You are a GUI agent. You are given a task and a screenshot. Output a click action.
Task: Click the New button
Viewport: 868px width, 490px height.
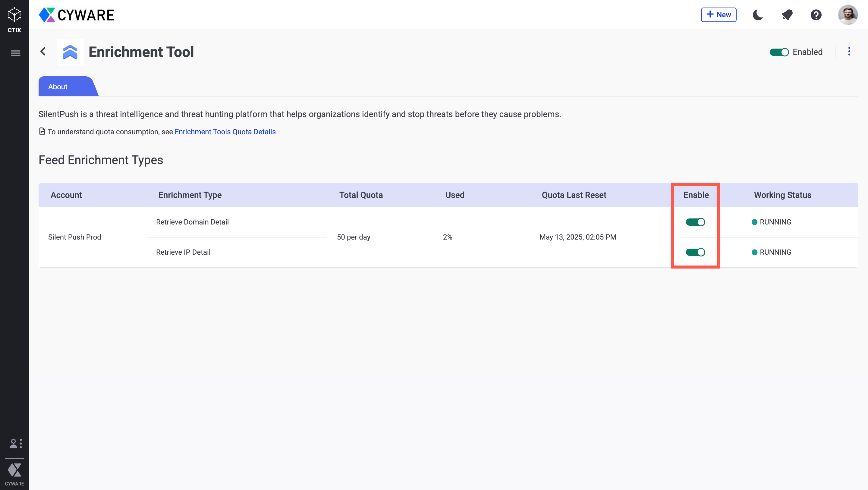(x=719, y=15)
